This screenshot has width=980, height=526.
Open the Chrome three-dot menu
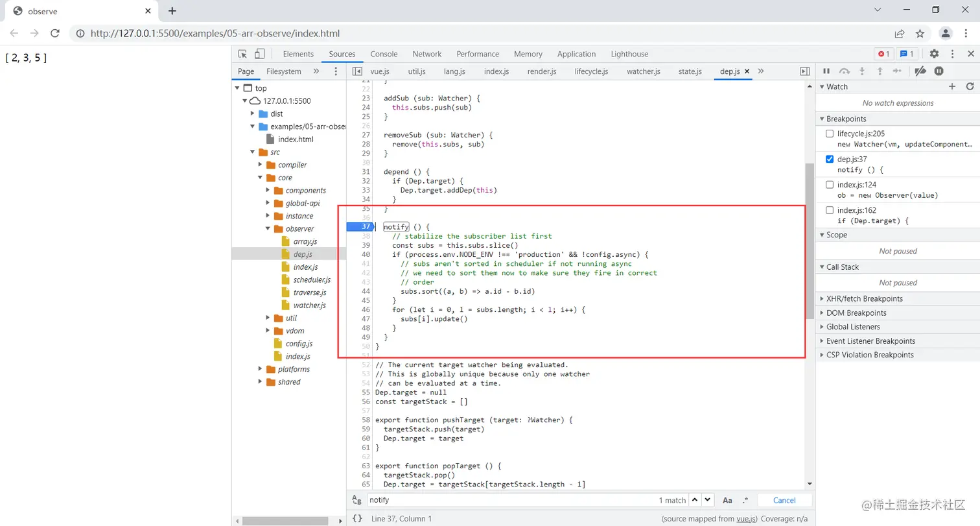[966, 33]
